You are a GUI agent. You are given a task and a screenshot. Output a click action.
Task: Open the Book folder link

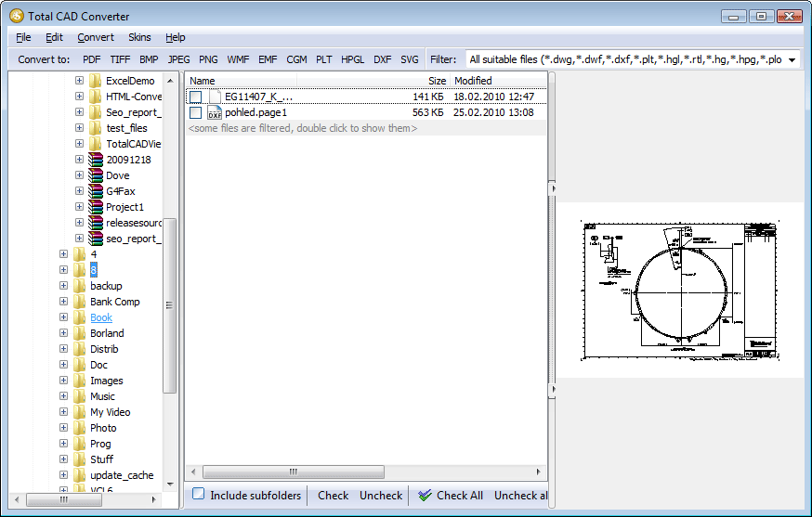pos(101,317)
